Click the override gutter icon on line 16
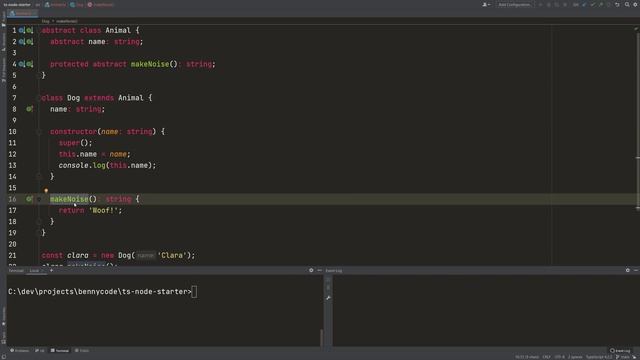This screenshot has height=360, width=640. tap(29, 199)
